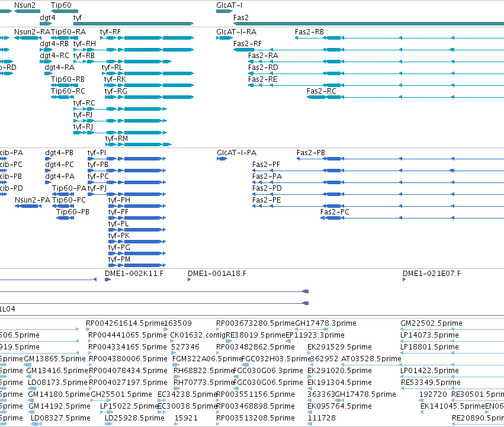Select EST LP14073.5prime
Viewport: 504px width, 427px height.
pyautogui.click(x=429, y=335)
